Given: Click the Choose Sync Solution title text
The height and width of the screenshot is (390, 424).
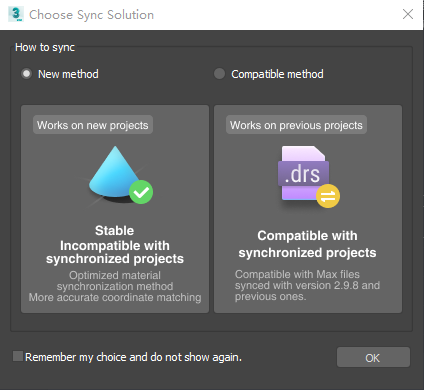Looking at the screenshot, I should pyautogui.click(x=92, y=15).
